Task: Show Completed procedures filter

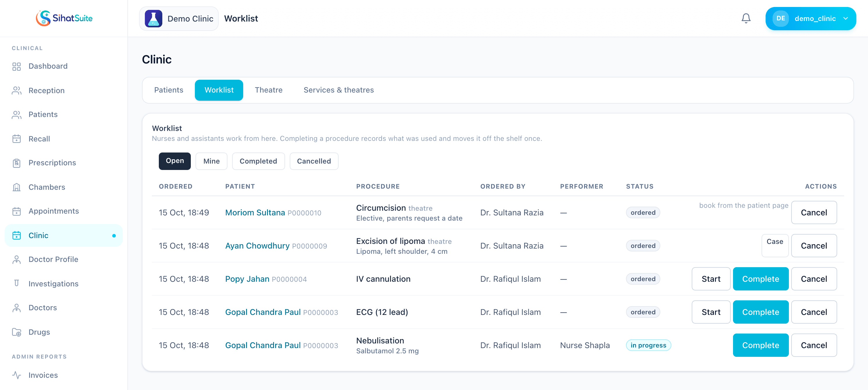Action: [258, 161]
